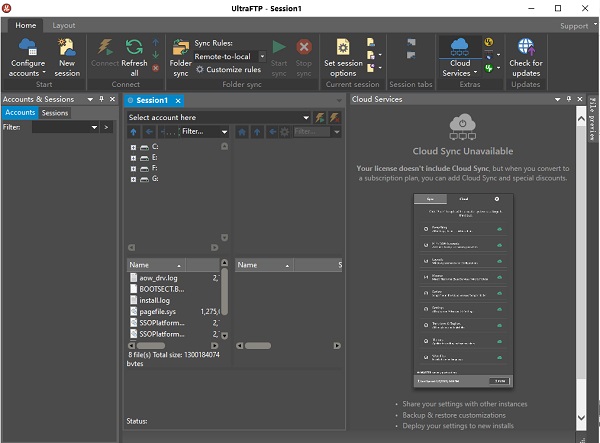
Task: Expand the G: drive node
Action: 133,179
